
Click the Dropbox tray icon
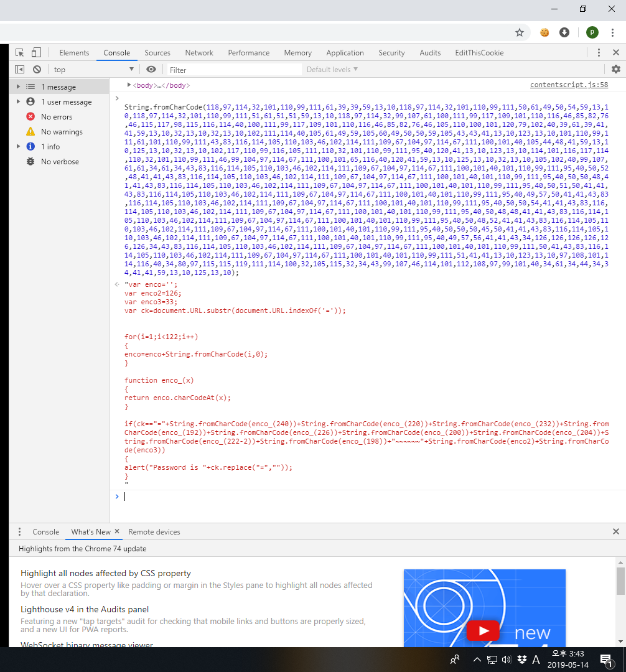click(522, 660)
